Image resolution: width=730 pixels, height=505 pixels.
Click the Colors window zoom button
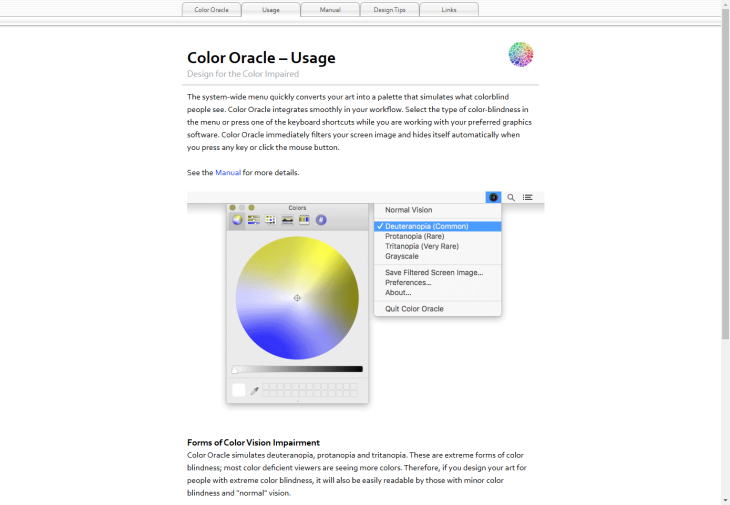251,208
